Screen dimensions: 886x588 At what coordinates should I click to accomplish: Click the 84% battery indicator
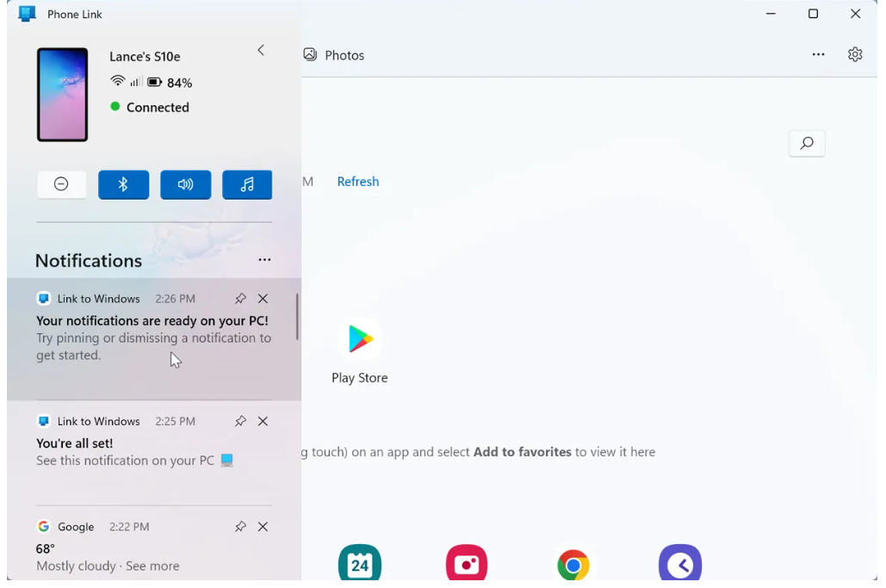[x=170, y=83]
